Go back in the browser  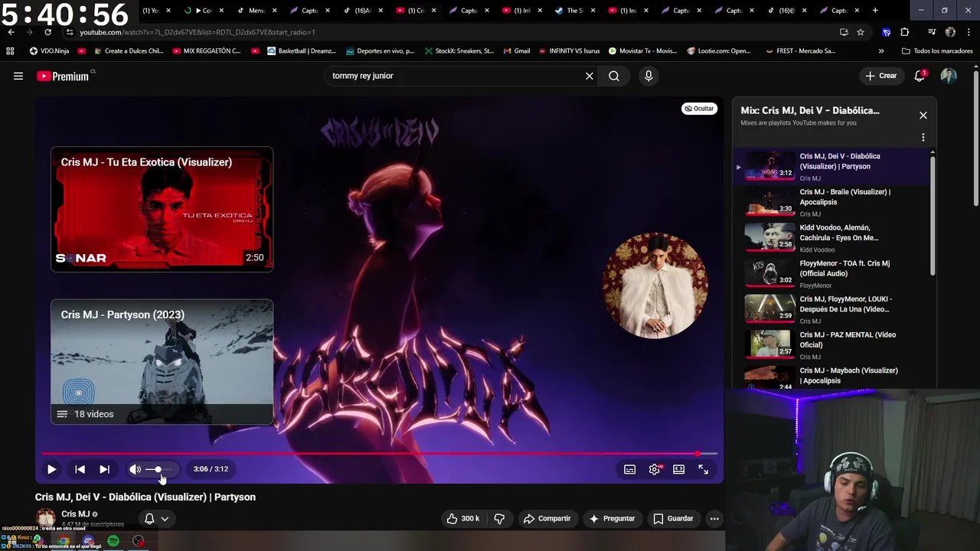pos(11,32)
